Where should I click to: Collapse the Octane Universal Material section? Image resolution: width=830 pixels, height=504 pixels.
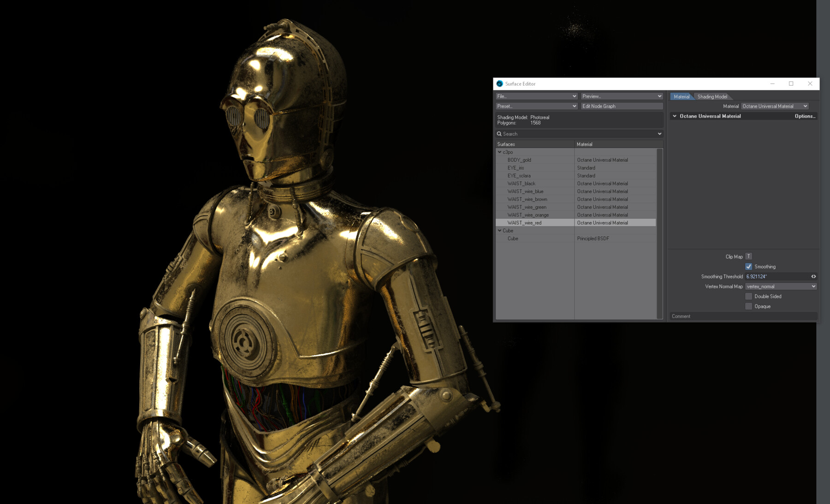(x=674, y=116)
